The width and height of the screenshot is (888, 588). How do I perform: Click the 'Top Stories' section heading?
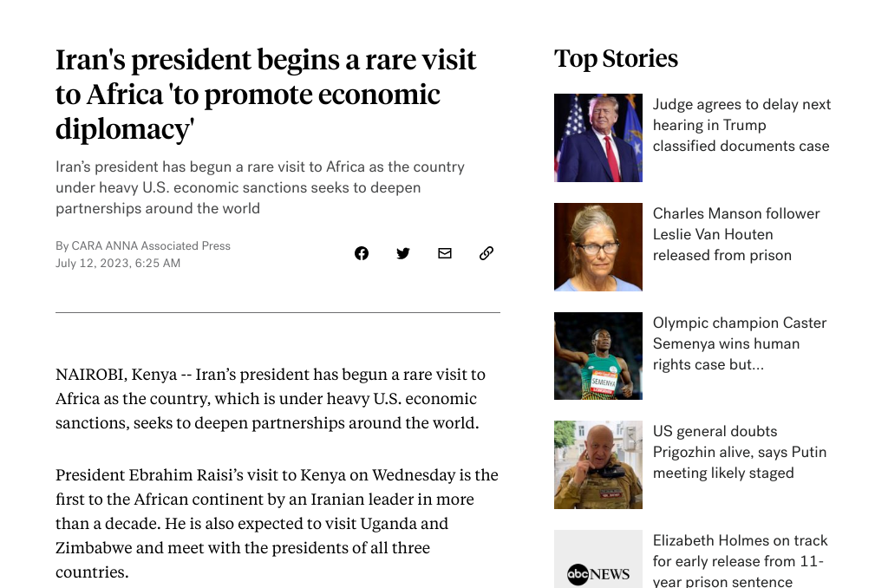pos(616,59)
